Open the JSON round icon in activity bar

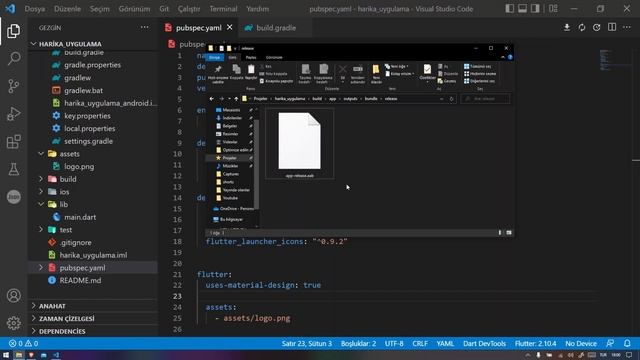[13, 197]
